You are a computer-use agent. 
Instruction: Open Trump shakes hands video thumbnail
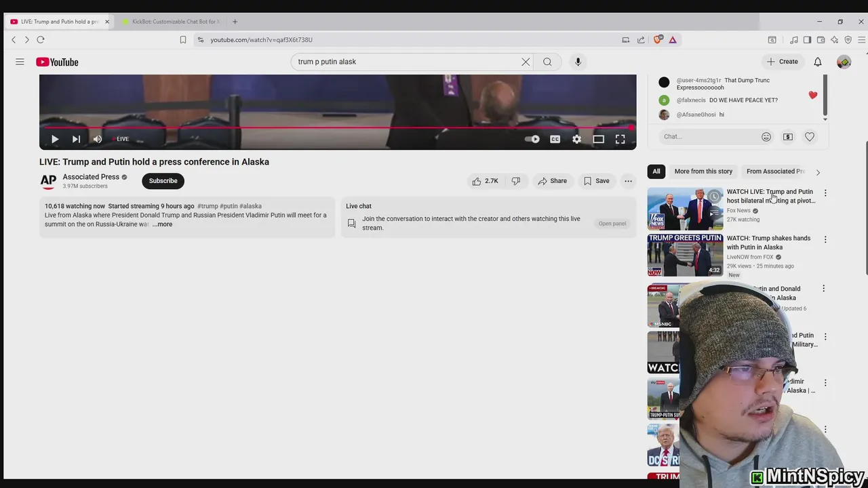click(685, 255)
